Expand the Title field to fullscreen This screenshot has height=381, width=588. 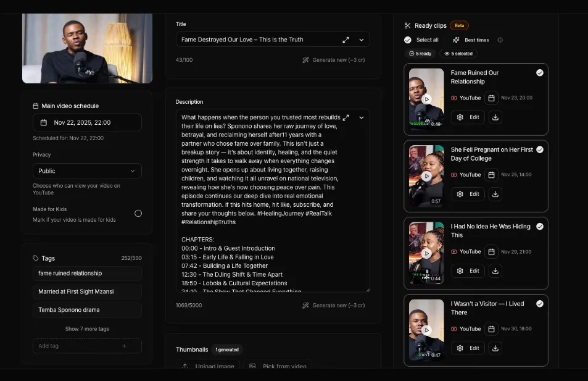coord(346,40)
